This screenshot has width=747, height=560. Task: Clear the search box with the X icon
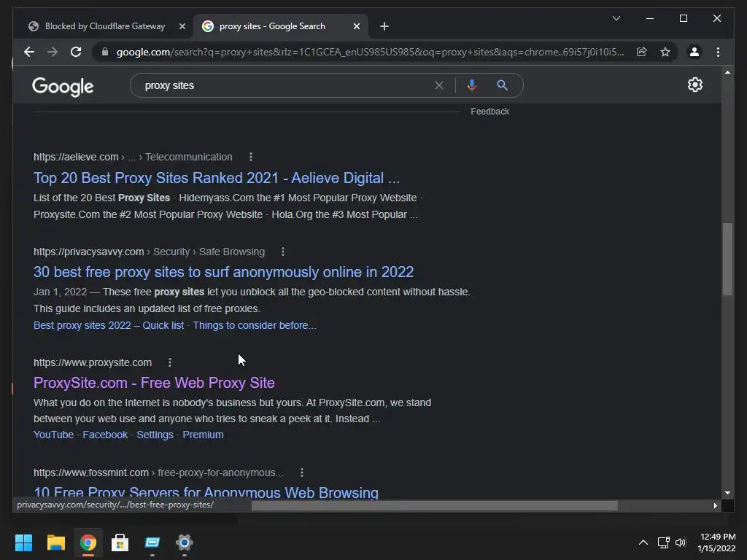pyautogui.click(x=438, y=85)
